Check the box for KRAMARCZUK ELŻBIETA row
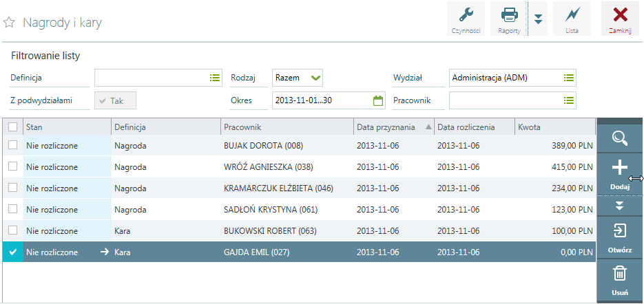This screenshot has height=304, width=644. click(x=12, y=188)
